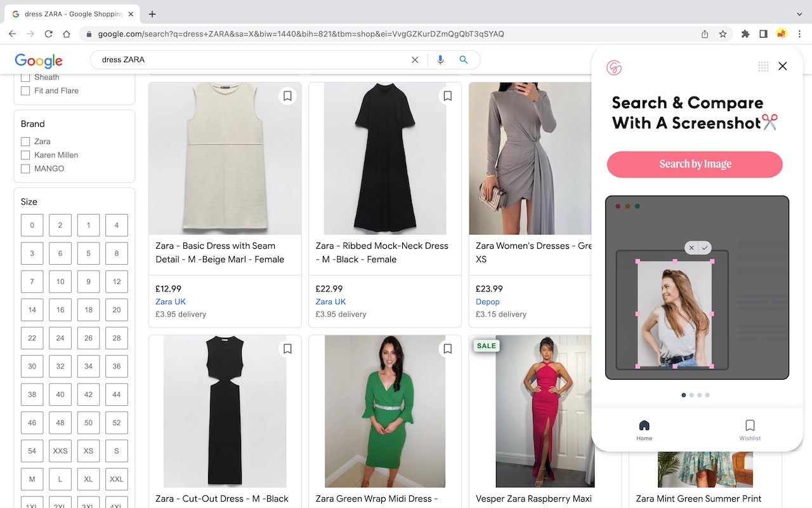Click the browser back arrow
Image resolution: width=812 pixels, height=508 pixels.
13,34
